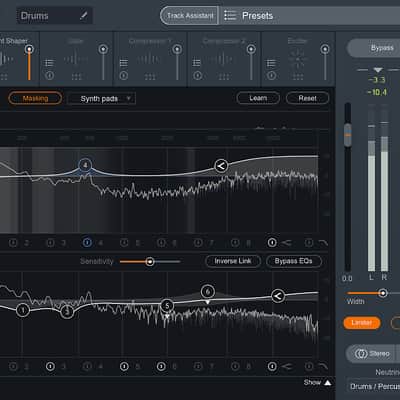The image size is (400, 400).
Task: Enable band 7 power in bottom EQ row
Action: coord(198,367)
